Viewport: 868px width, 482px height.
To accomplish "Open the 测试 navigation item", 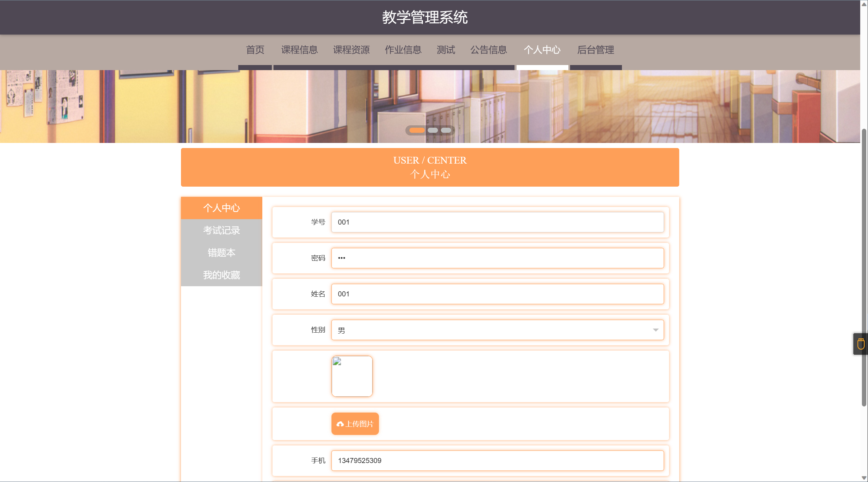I will point(446,50).
